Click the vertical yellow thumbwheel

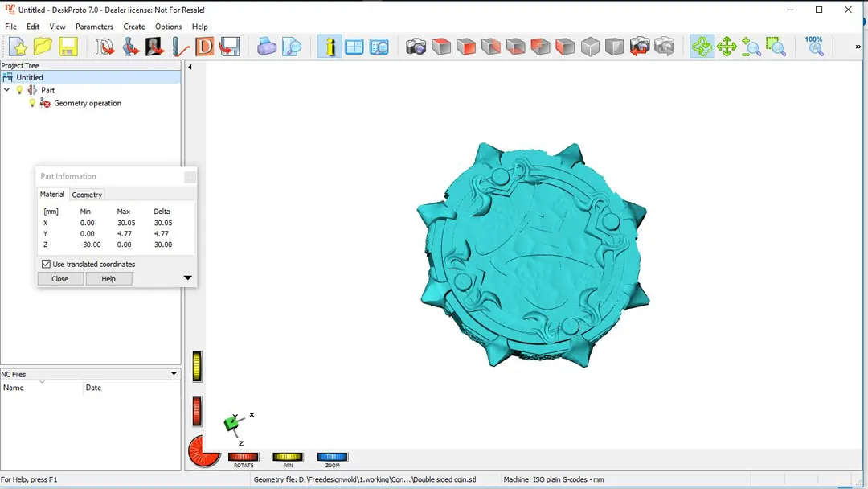(x=197, y=367)
